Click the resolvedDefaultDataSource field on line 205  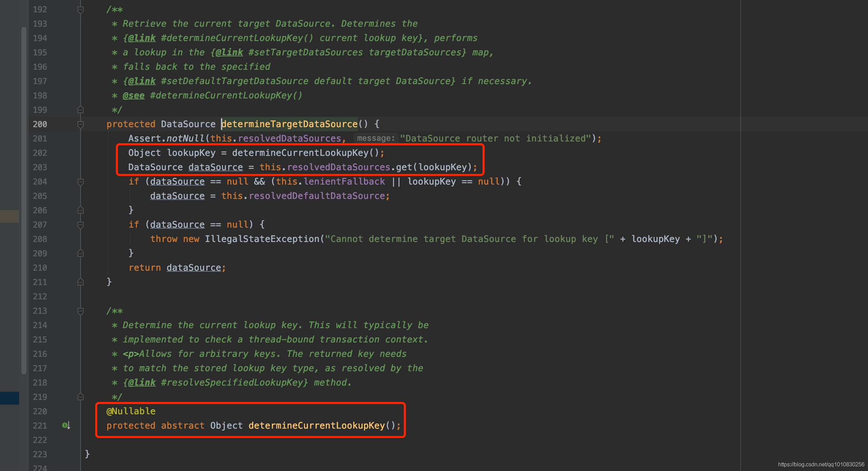pos(317,196)
